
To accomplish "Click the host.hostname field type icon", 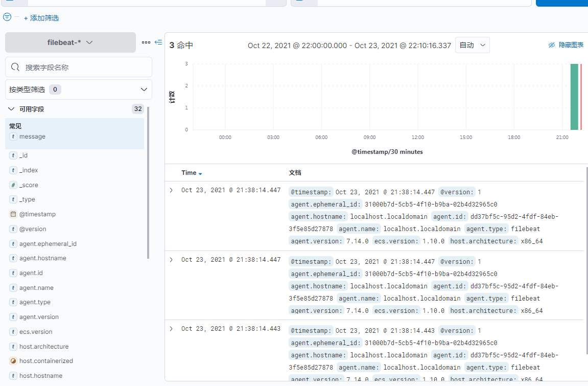I will [13, 375].
